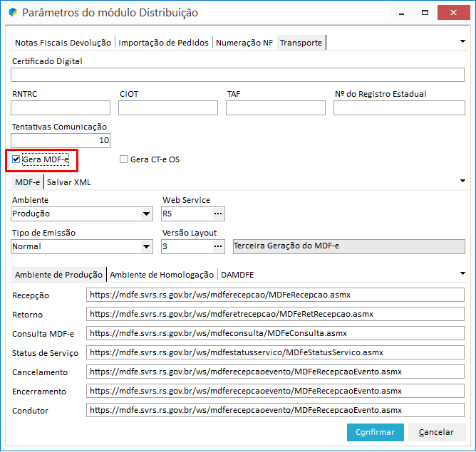The width and height of the screenshot is (476, 452).
Task: Open Ambiente de Homologação tab
Action: [162, 275]
